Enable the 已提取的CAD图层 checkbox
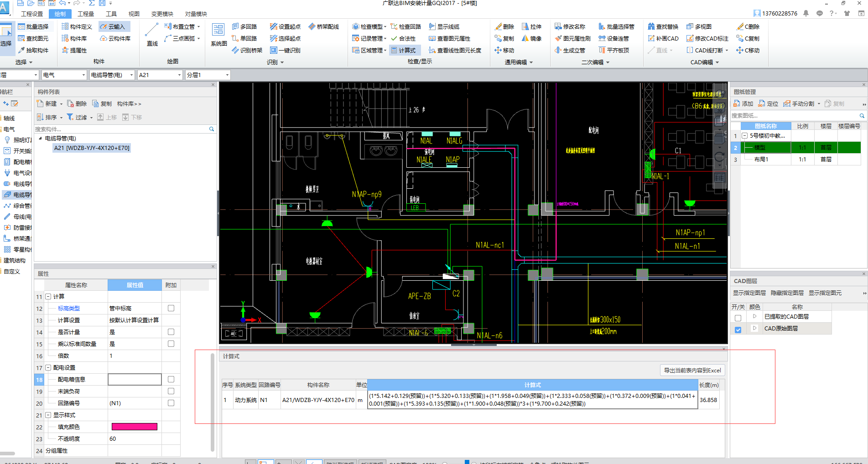This screenshot has height=464, width=868. pos(738,318)
